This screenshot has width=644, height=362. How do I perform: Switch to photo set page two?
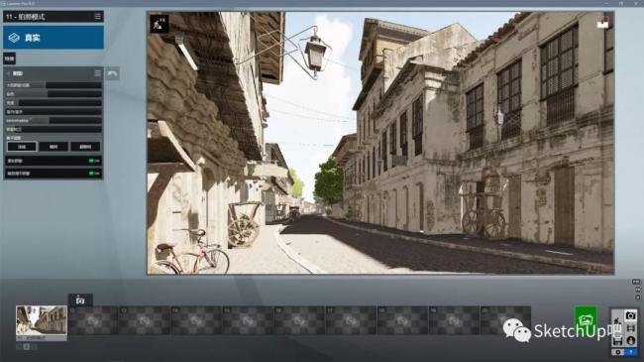(x=27, y=347)
